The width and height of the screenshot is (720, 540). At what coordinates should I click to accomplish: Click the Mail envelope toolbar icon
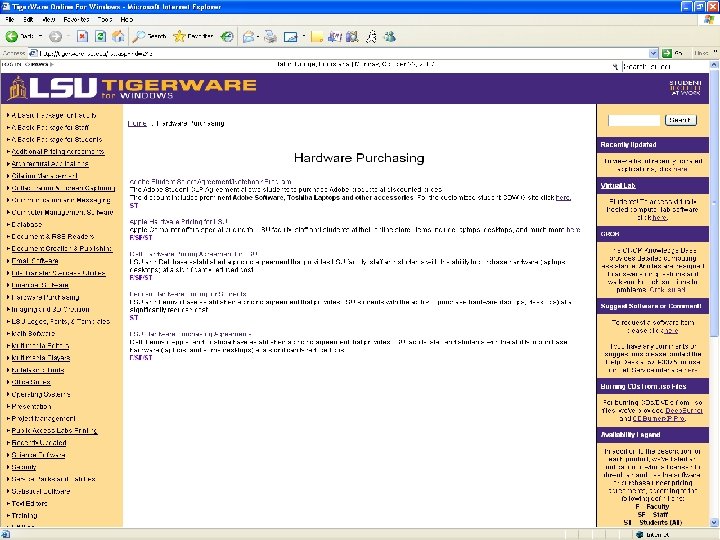pos(248,36)
